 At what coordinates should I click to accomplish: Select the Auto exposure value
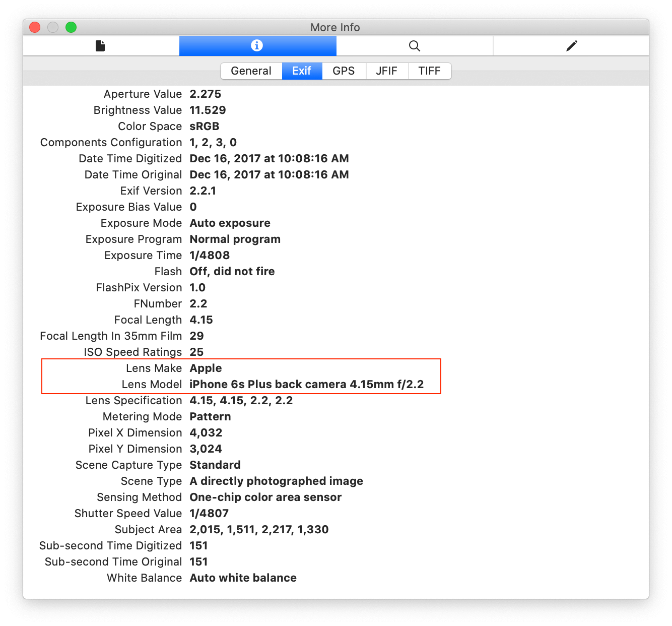click(230, 223)
